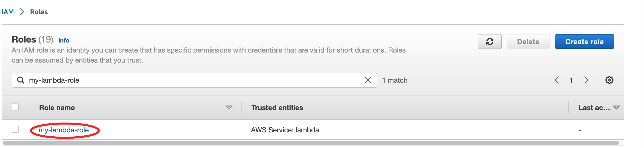The width and height of the screenshot is (644, 148).
Task: Tick the my-lambda-role row checkbox
Action: click(x=15, y=129)
